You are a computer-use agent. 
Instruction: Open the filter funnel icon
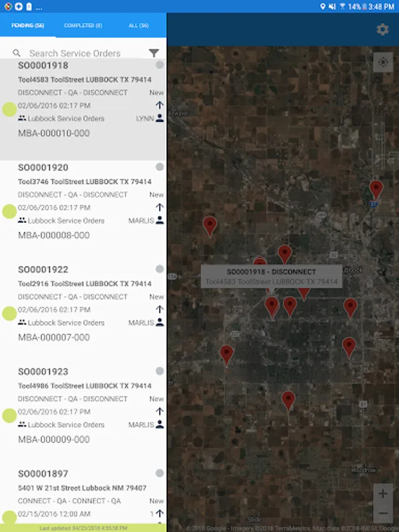click(154, 53)
